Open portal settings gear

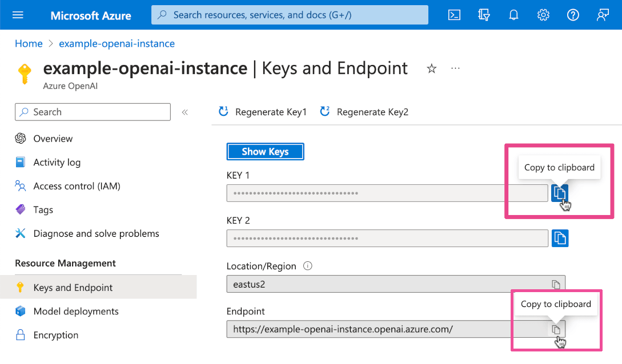pyautogui.click(x=543, y=15)
